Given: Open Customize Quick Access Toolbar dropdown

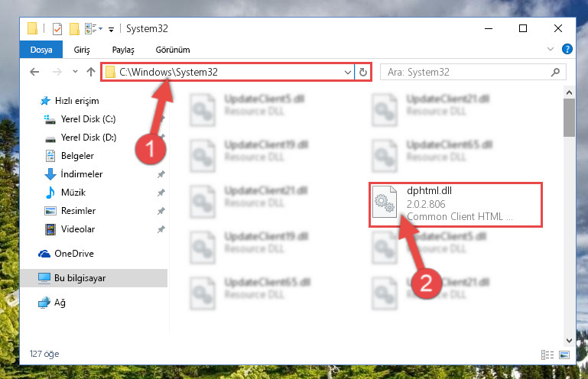Looking at the screenshot, I should [x=111, y=30].
